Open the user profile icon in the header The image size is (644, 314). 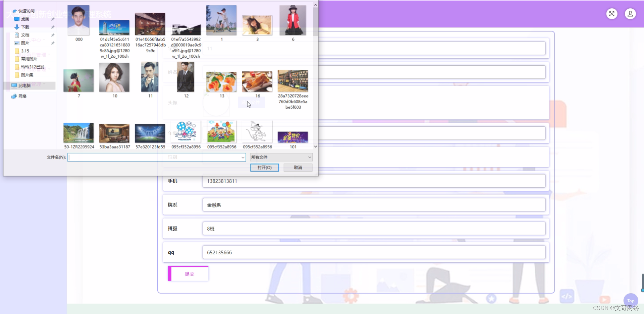point(630,14)
